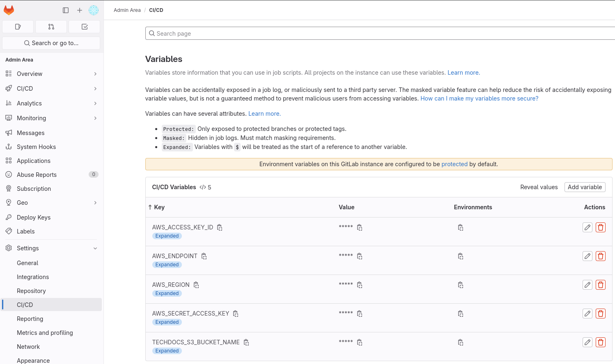Screen dimensions: 615x364
Task: Focus the Search page input field
Action: pyautogui.click(x=380, y=34)
